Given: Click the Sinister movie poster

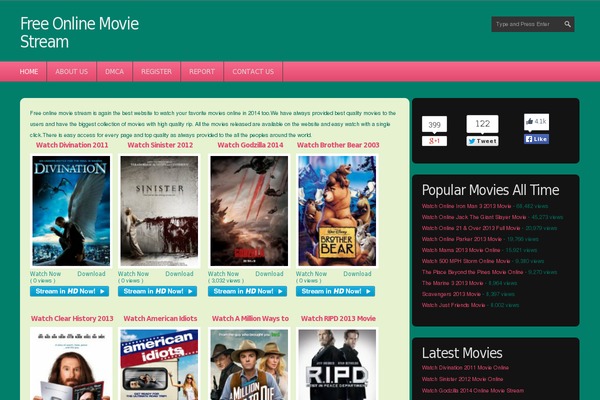Looking at the screenshot, I should [159, 211].
